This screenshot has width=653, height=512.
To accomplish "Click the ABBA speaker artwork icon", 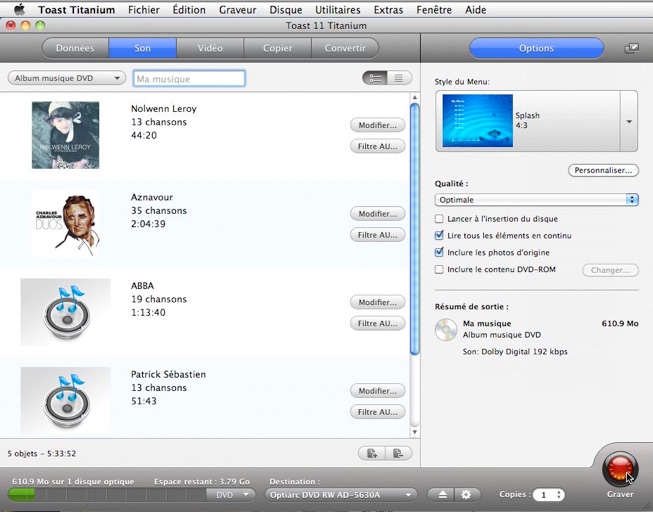I will [x=66, y=312].
